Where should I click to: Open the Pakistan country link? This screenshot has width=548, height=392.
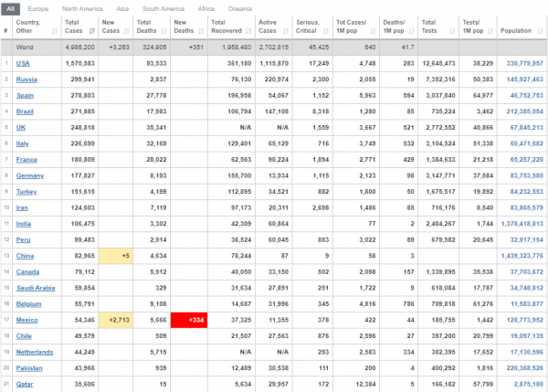[x=29, y=368]
